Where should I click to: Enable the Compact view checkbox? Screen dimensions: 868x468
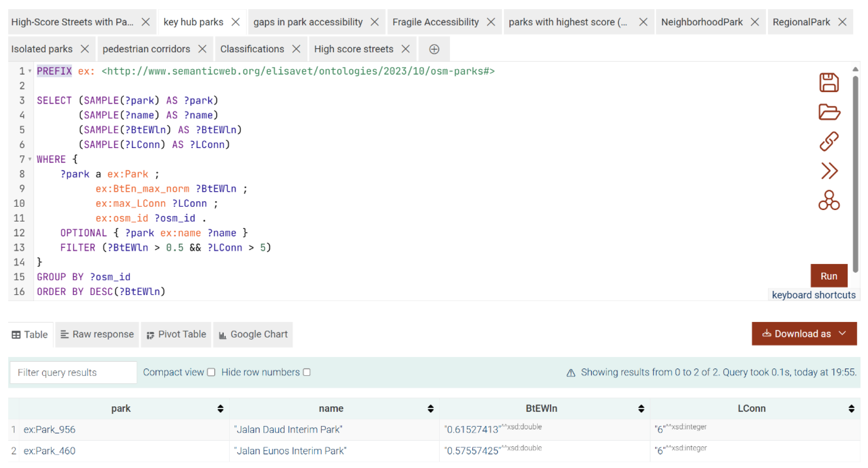click(x=211, y=372)
